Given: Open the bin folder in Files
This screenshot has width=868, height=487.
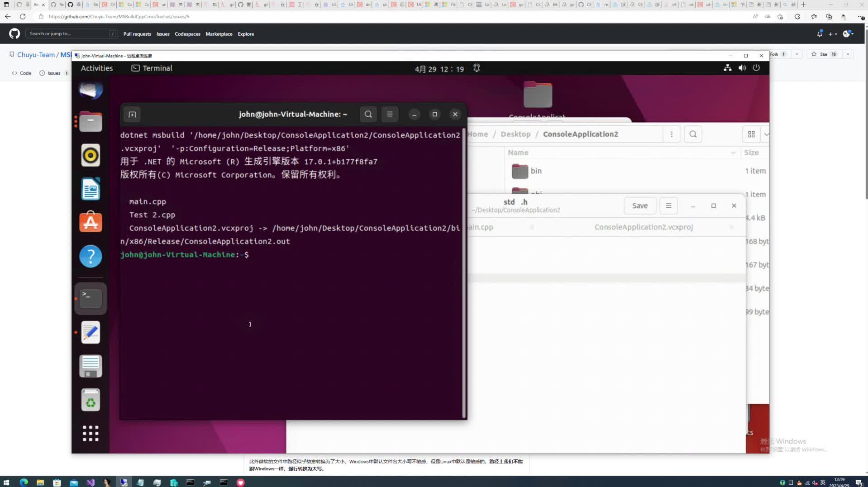Looking at the screenshot, I should [527, 171].
